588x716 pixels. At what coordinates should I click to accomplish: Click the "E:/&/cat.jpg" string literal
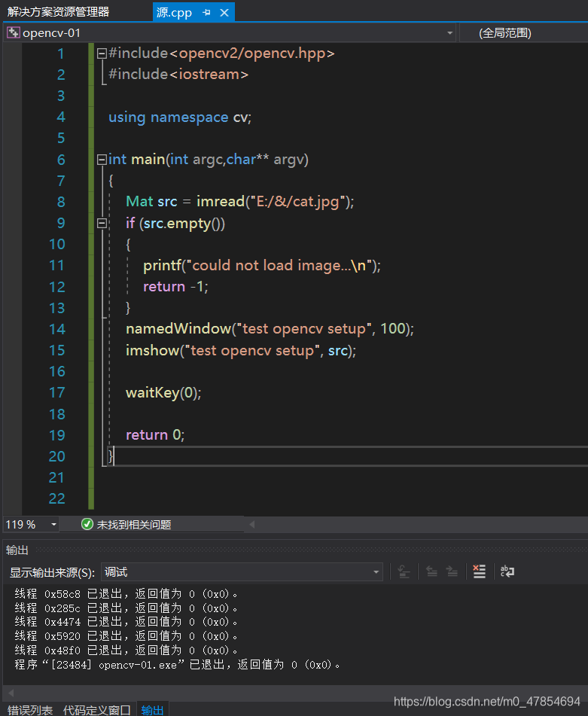click(x=297, y=201)
